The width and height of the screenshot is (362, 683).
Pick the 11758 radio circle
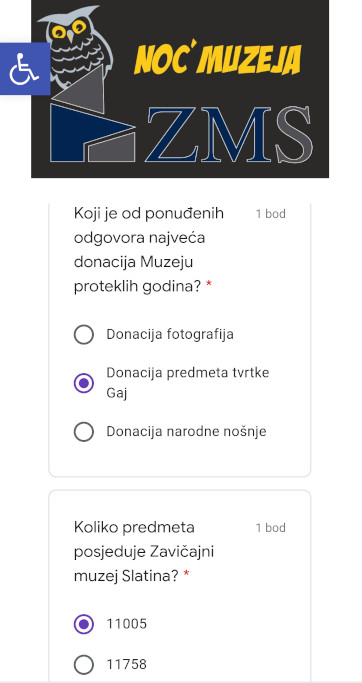tap(84, 665)
